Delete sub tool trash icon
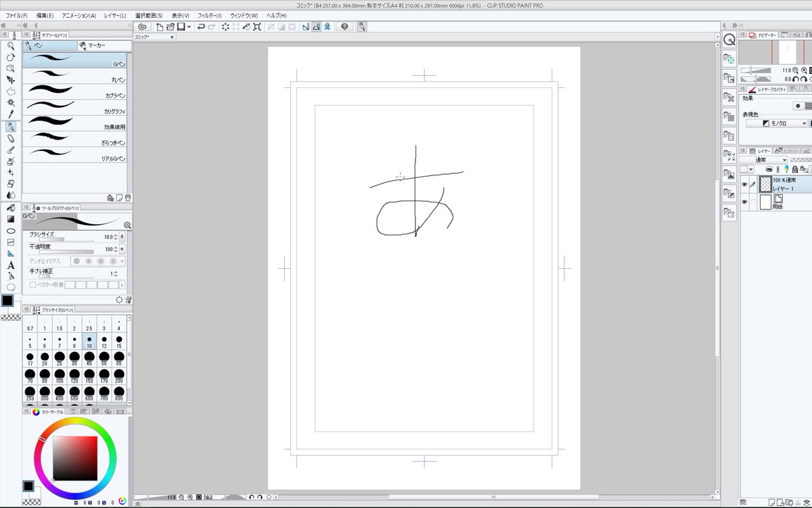Image resolution: width=812 pixels, height=508 pixels. [127, 198]
